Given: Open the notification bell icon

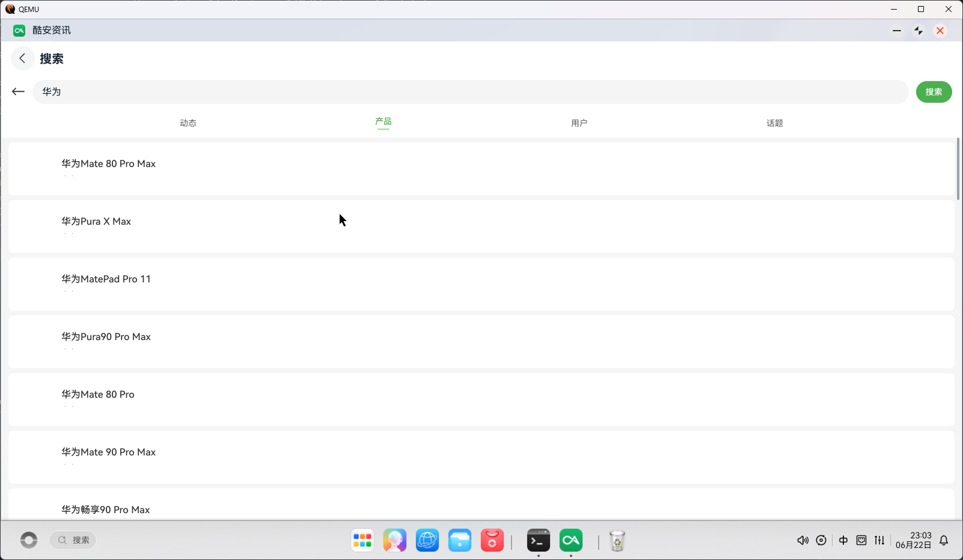Looking at the screenshot, I should pos(944,540).
